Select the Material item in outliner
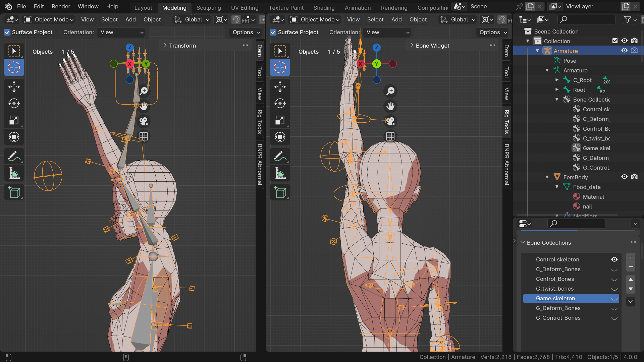644x362 pixels. coord(593,197)
